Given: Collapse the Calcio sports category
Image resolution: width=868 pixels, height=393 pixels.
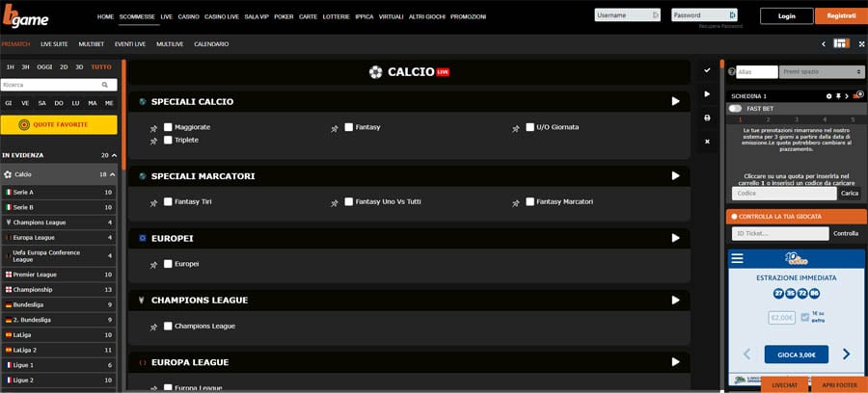Looking at the screenshot, I should (113, 174).
